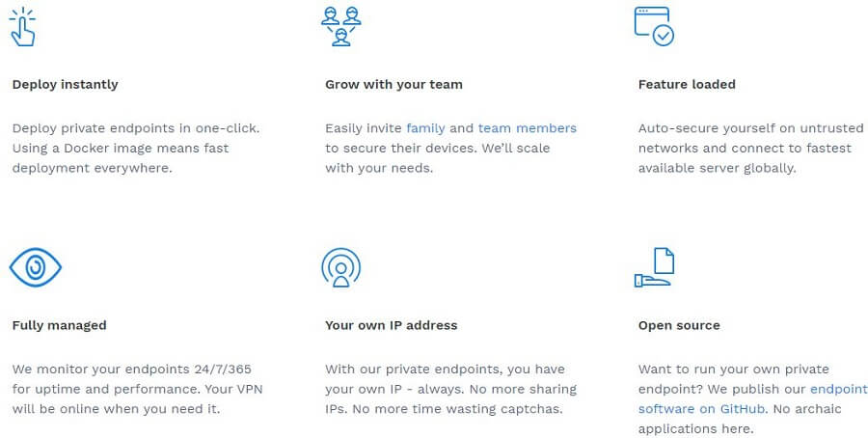Click the 24/7/365 uptime monitoring paragraph
Image resolution: width=868 pixels, height=438 pixels.
click(137, 389)
